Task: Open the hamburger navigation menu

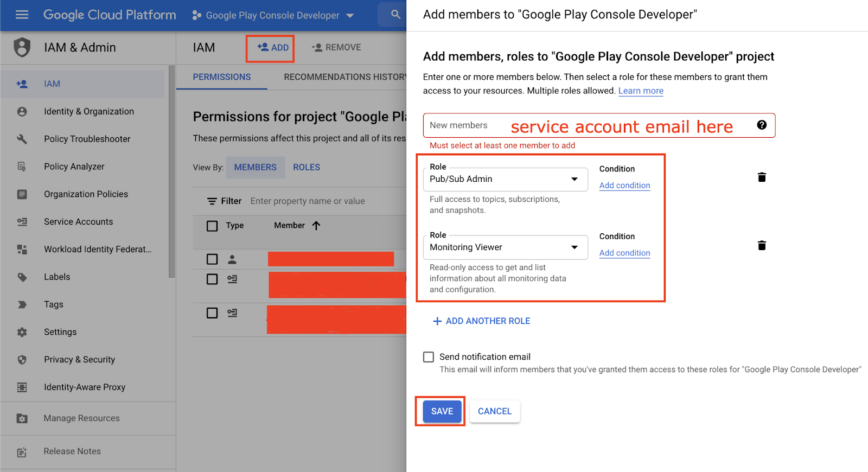Action: [x=22, y=15]
